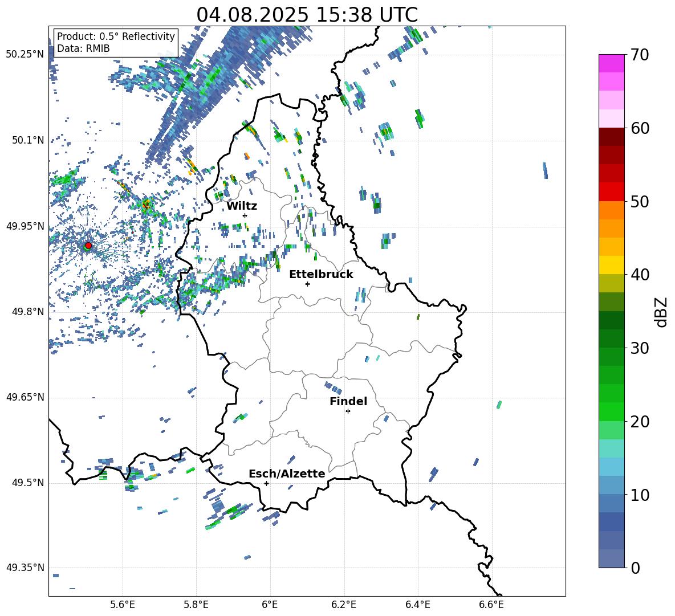
Task: Click the 10 colorbar tick label
Action: [x=640, y=495]
